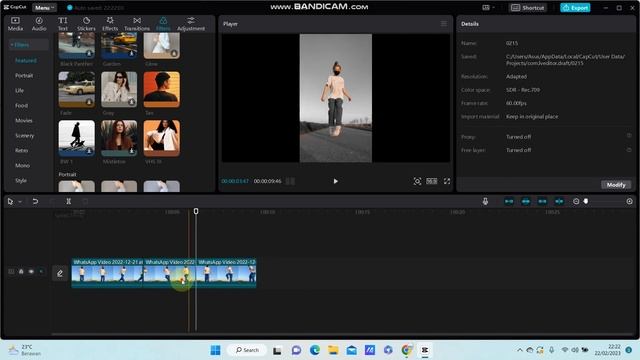Mute the main video track audio
This screenshot has width=640, height=360.
41,271
